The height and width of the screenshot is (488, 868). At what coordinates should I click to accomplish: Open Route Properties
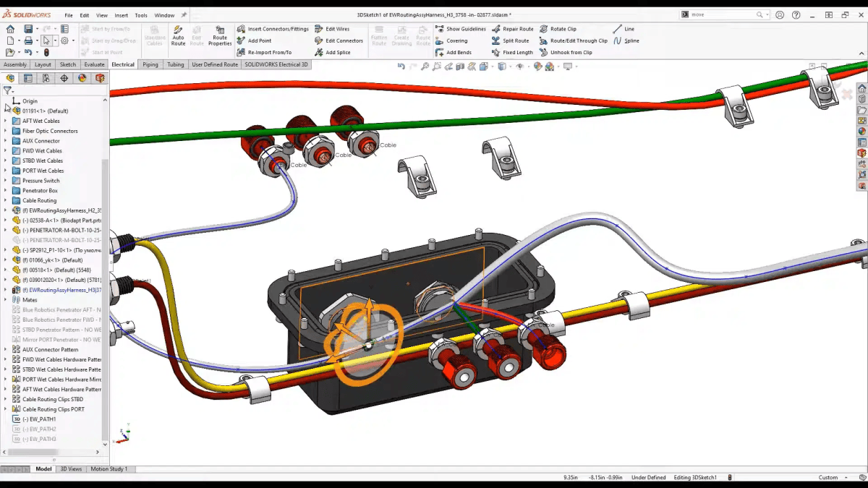tap(220, 36)
